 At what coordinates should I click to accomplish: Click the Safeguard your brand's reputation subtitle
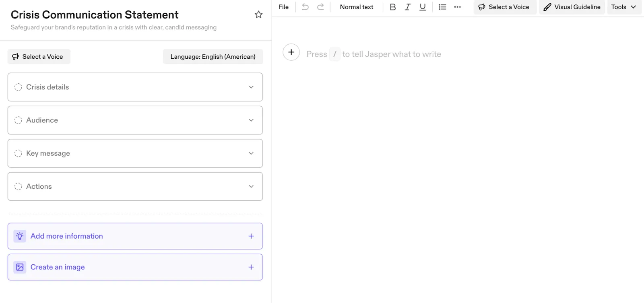(x=114, y=27)
